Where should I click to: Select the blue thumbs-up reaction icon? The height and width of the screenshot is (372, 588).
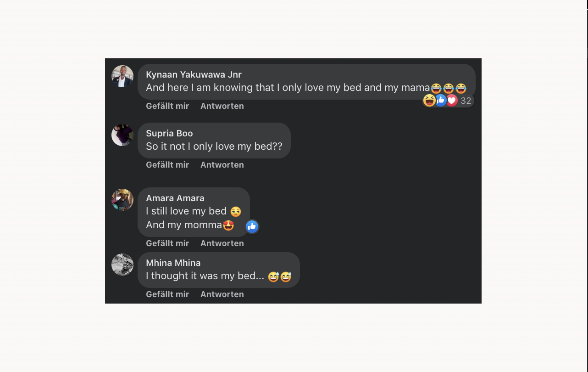coord(441,100)
